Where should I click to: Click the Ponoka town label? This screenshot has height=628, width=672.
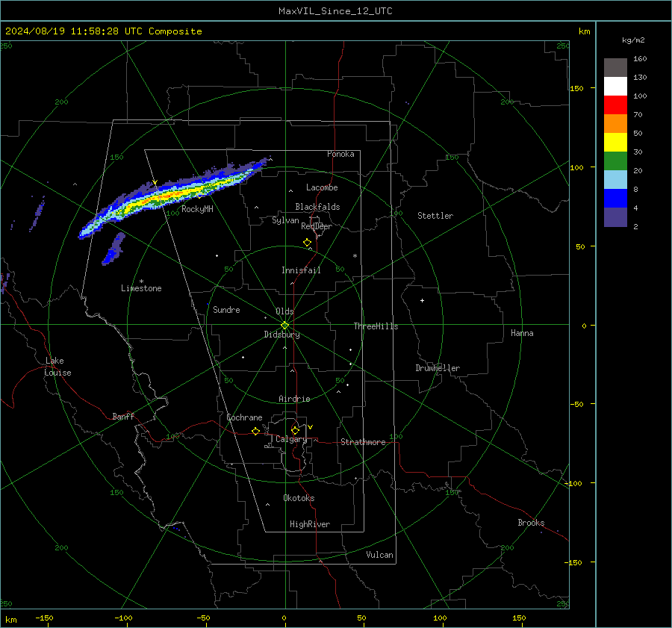pyautogui.click(x=340, y=154)
